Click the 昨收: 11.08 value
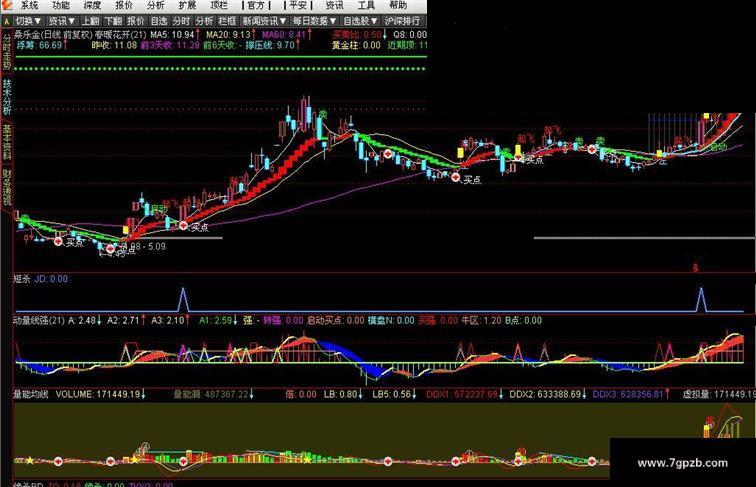756x487 pixels. click(114, 45)
